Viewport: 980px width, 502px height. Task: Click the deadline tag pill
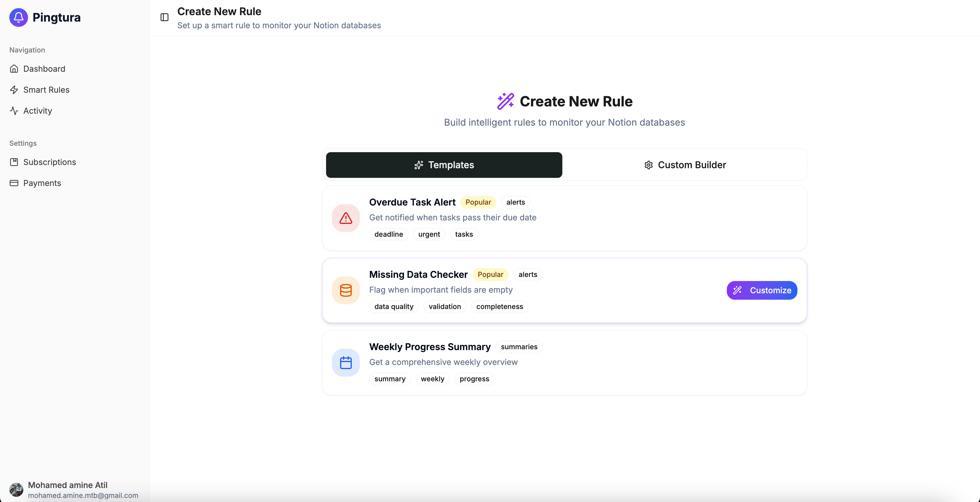coord(388,234)
